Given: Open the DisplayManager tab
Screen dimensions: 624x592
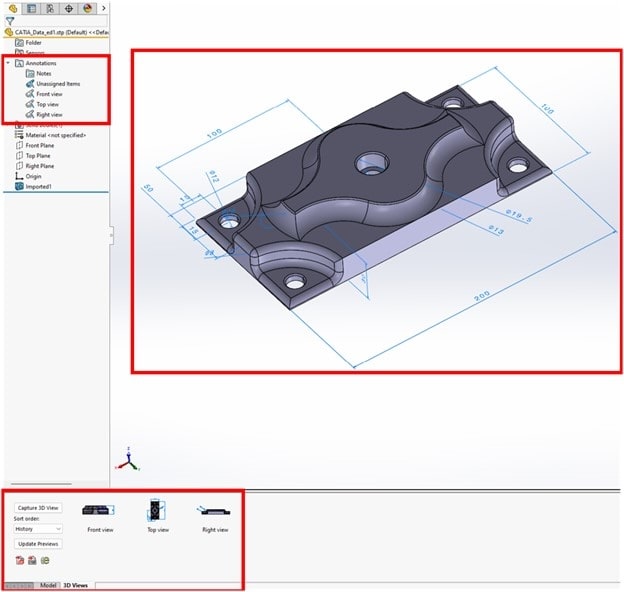Looking at the screenshot, I should tap(88, 8).
